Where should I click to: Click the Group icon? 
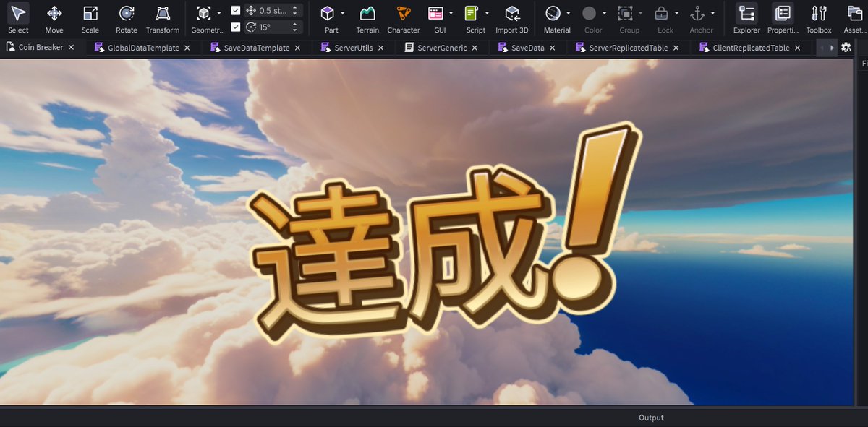click(x=625, y=13)
